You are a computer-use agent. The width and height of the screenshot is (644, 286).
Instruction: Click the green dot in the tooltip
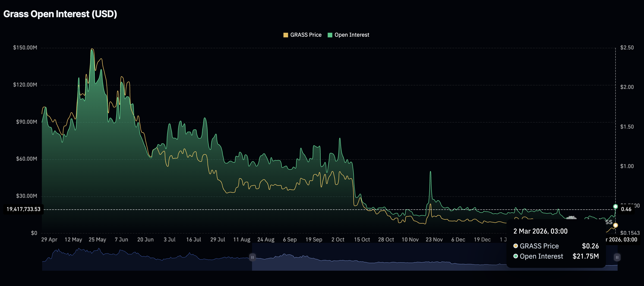515,256
